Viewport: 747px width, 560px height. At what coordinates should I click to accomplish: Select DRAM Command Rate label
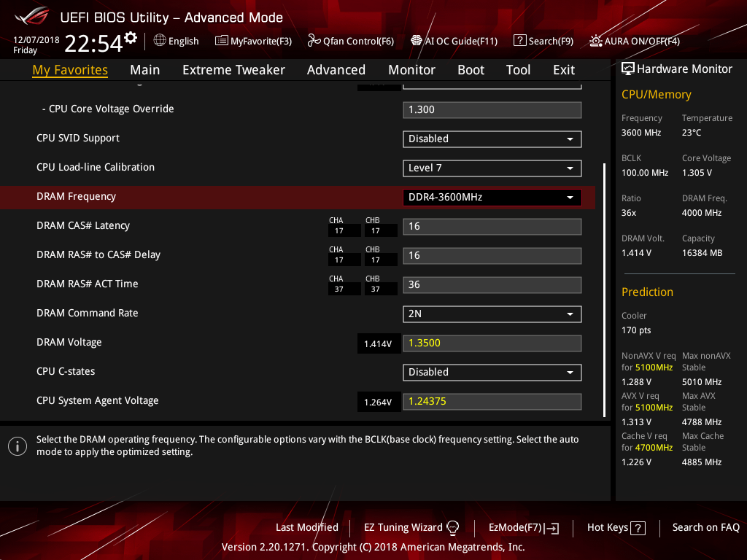(x=88, y=313)
